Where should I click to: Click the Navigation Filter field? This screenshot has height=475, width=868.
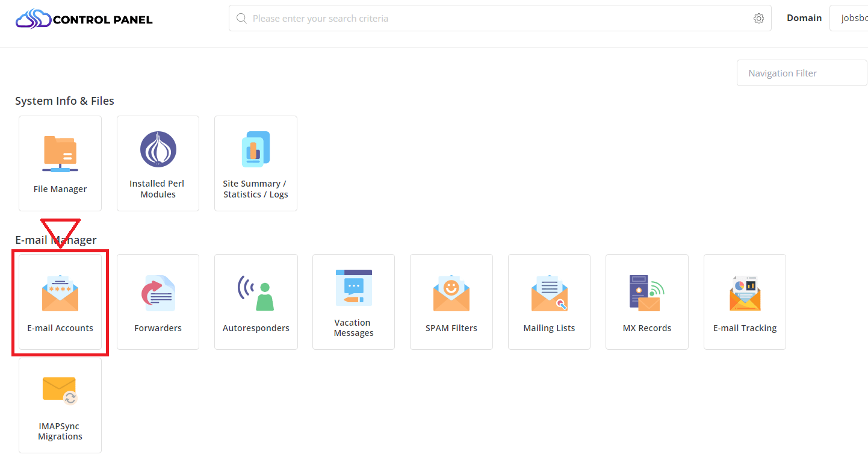[x=801, y=72]
